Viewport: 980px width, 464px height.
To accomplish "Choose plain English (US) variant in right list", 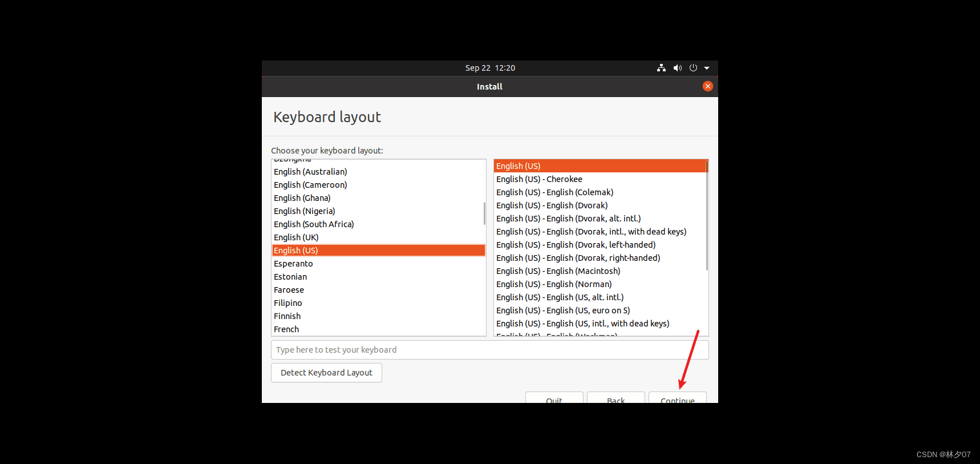I will (600, 166).
